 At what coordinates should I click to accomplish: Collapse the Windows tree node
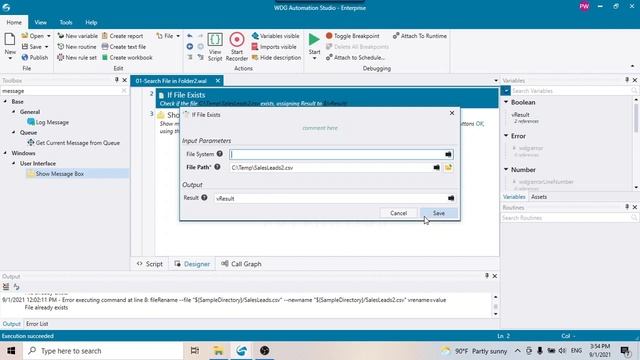(5, 153)
